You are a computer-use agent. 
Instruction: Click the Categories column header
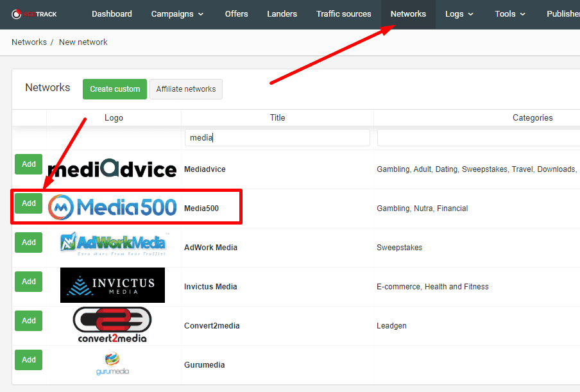533,117
